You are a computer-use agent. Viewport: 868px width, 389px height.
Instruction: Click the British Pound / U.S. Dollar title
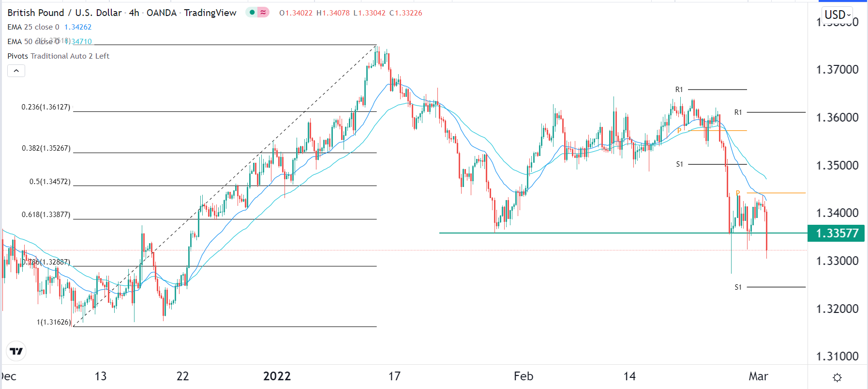[64, 13]
